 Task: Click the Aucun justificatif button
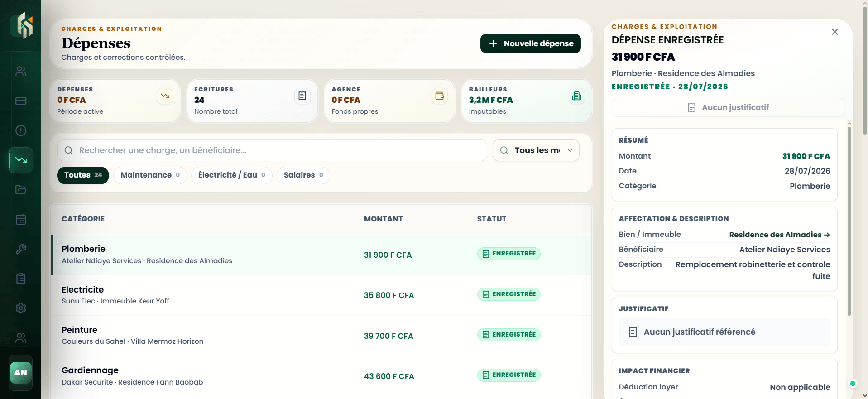(x=728, y=107)
